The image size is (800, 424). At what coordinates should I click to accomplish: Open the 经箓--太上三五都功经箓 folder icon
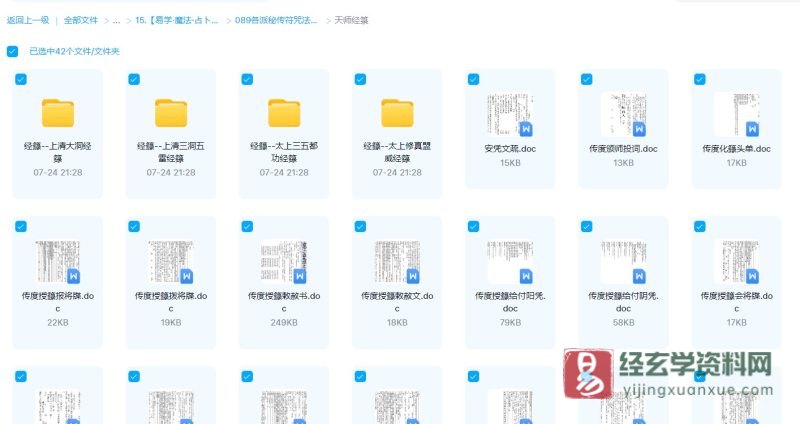tap(283, 111)
